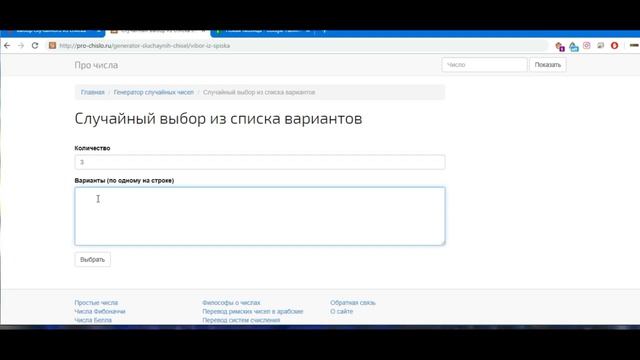This screenshot has height=360, width=640.
Task: Click the gray cast-like extension icon
Action: [x=600, y=46]
